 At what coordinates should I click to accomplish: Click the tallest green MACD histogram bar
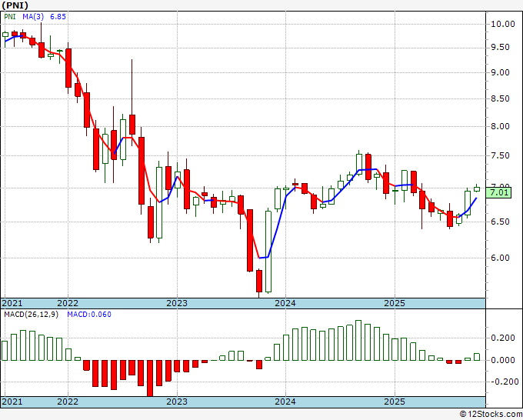click(x=358, y=340)
